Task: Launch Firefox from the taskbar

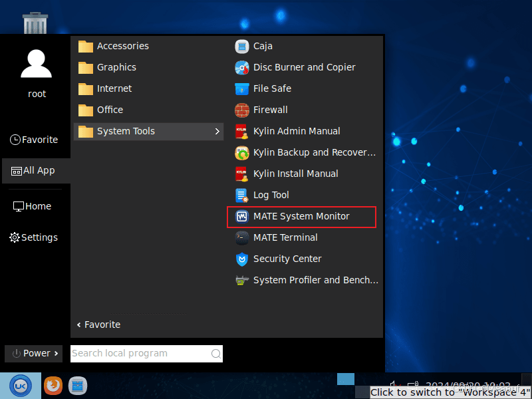Action: 53,386
